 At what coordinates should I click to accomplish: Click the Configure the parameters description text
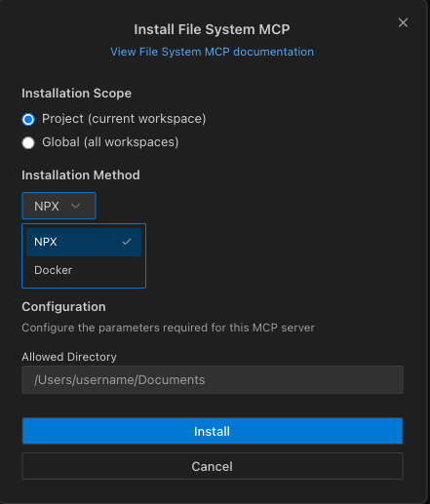coord(169,328)
